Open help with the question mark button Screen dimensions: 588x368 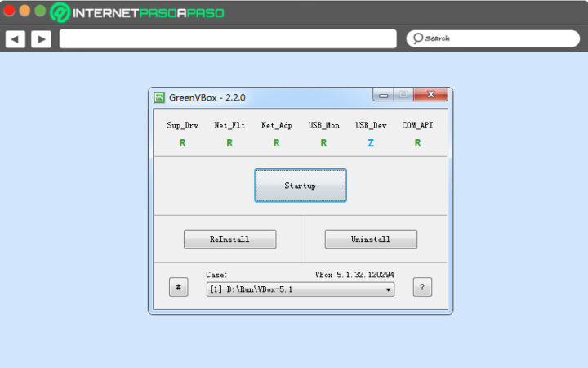[x=422, y=287]
